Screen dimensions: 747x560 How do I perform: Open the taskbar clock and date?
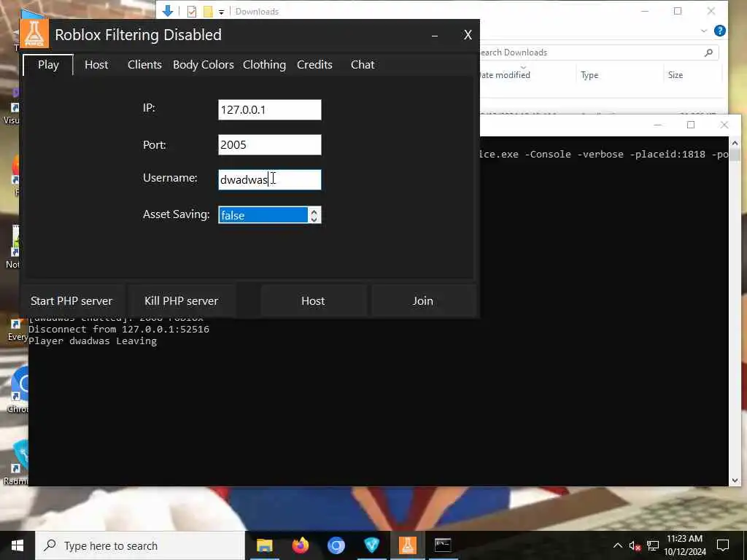pos(684,545)
